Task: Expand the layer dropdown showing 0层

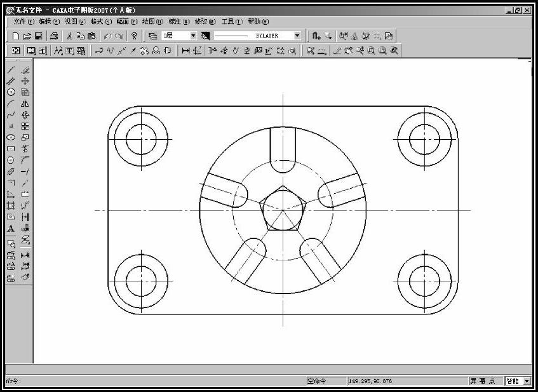Action: tap(193, 36)
